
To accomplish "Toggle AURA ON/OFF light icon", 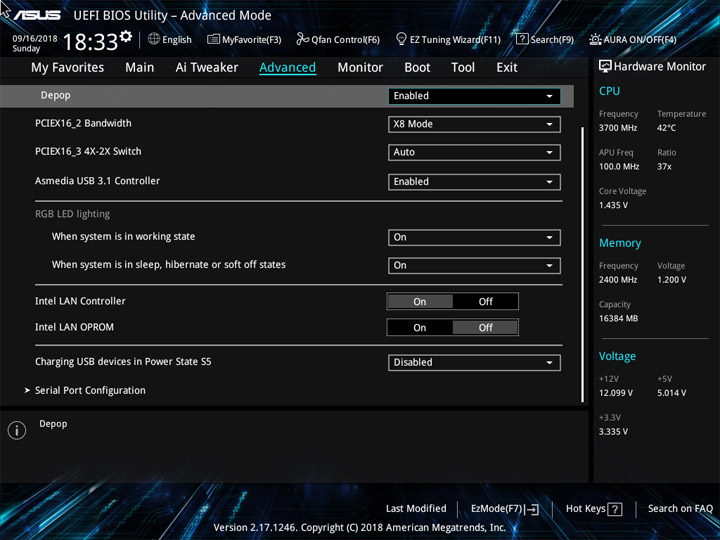I will [595, 39].
